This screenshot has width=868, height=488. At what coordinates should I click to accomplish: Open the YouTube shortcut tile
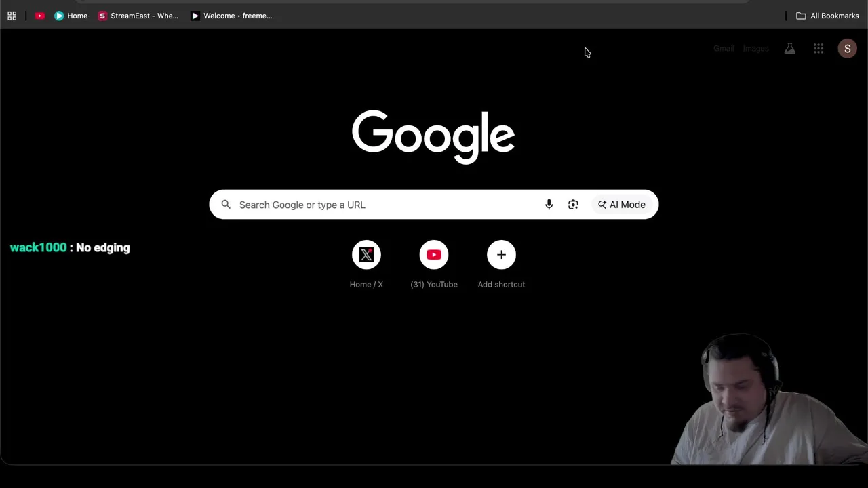pyautogui.click(x=434, y=265)
